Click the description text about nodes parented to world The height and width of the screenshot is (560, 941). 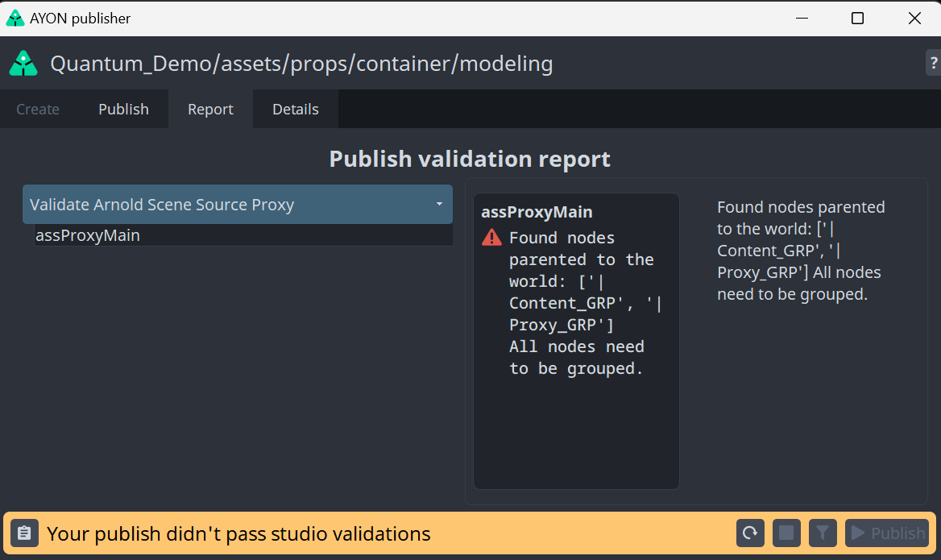(801, 251)
